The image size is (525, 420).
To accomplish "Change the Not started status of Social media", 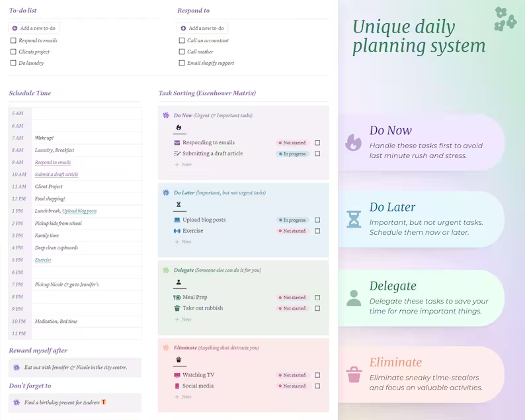I will point(292,386).
